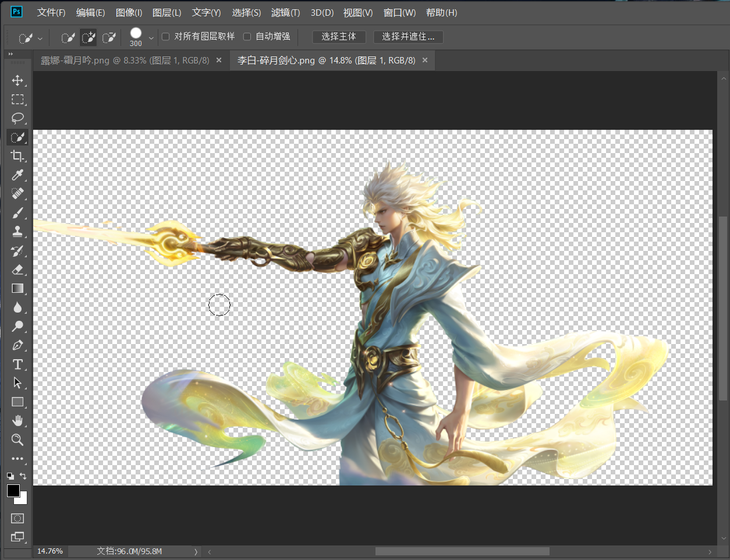Select the Gradient tool
Image resolution: width=730 pixels, height=560 pixels.
coord(17,289)
